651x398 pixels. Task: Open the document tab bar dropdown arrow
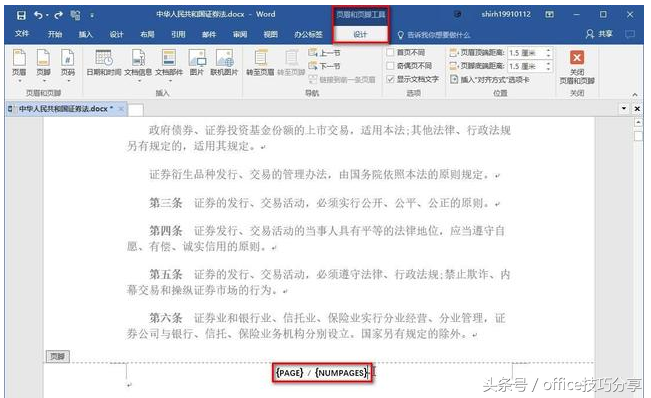pos(624,109)
